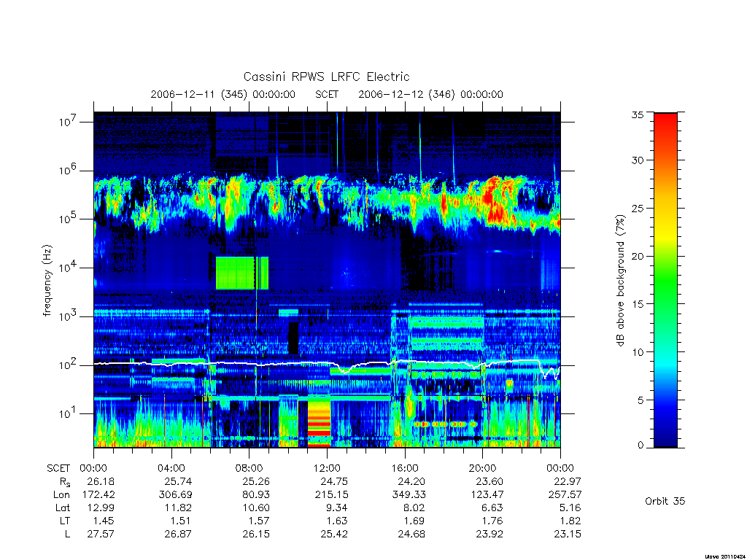Click the Rs value 24.75

[x=334, y=481]
